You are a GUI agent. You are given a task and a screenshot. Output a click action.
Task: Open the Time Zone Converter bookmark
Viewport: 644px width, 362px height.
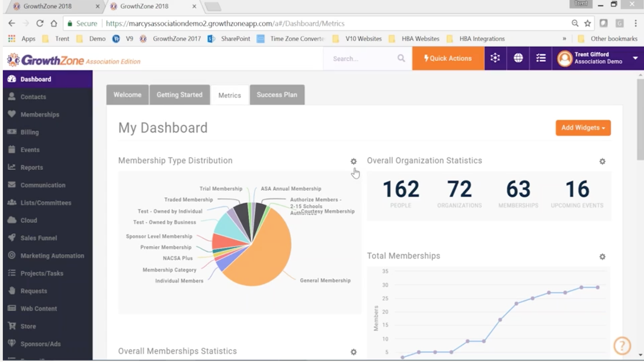click(x=291, y=39)
